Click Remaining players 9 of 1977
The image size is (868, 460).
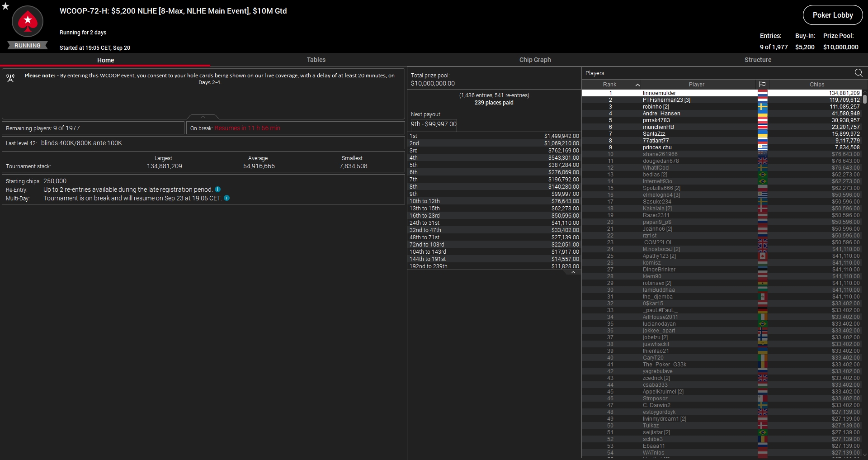tap(43, 128)
